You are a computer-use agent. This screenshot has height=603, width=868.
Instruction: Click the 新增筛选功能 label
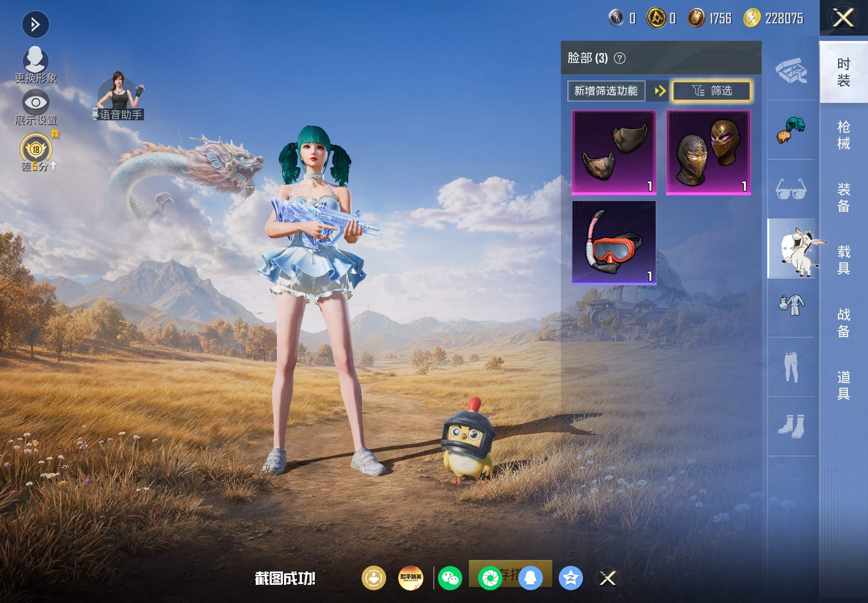(606, 91)
